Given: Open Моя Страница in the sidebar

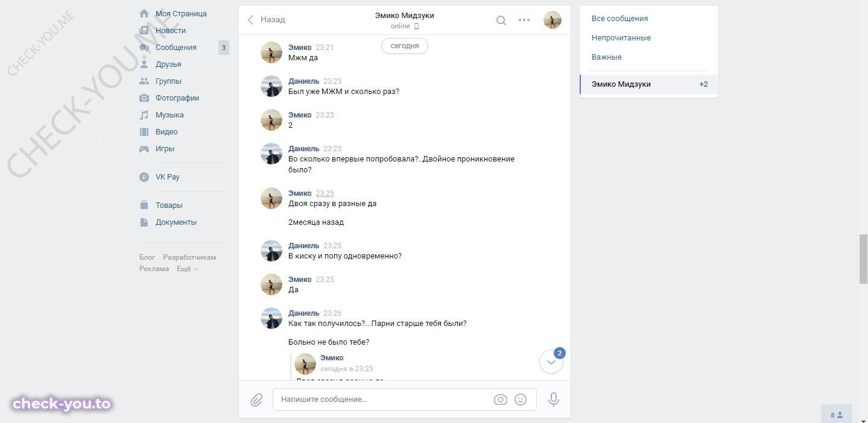Looking at the screenshot, I should click(x=181, y=13).
